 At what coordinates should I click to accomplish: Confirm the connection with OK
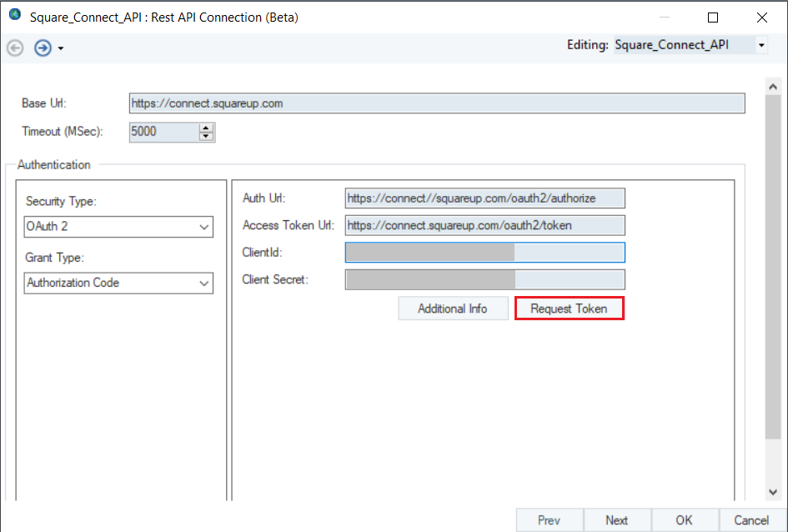click(684, 520)
